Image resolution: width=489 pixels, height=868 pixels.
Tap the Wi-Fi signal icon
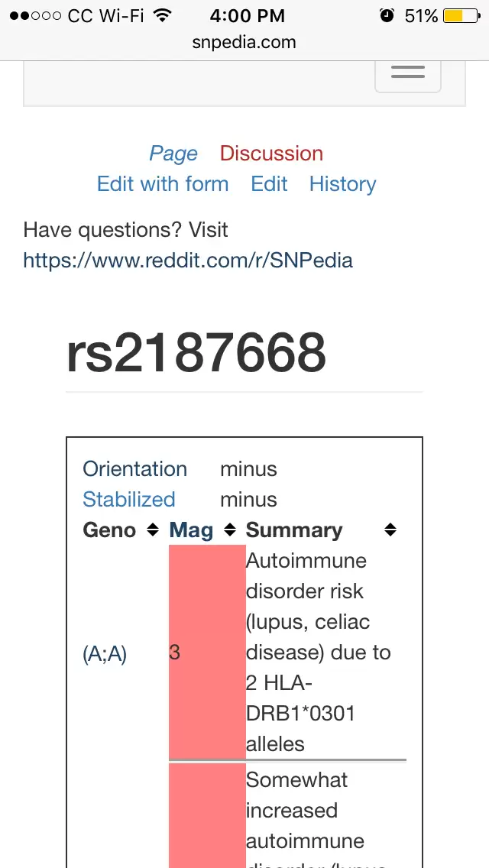click(161, 16)
